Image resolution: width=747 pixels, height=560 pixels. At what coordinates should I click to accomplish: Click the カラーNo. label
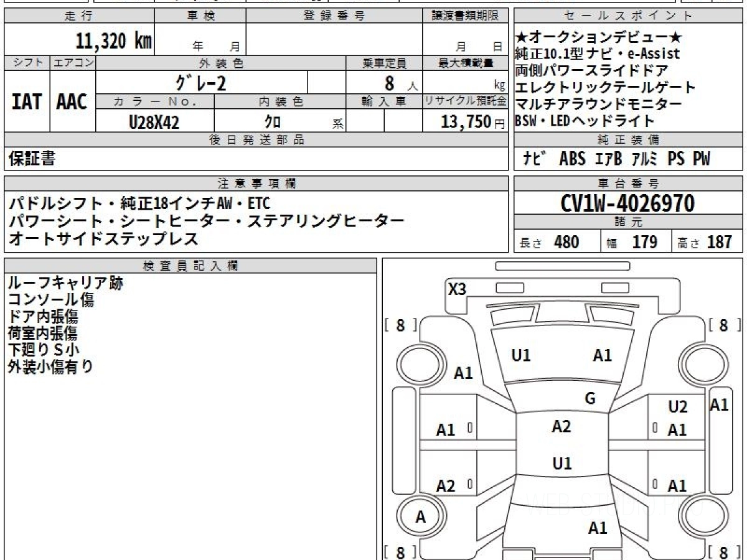coord(155,101)
